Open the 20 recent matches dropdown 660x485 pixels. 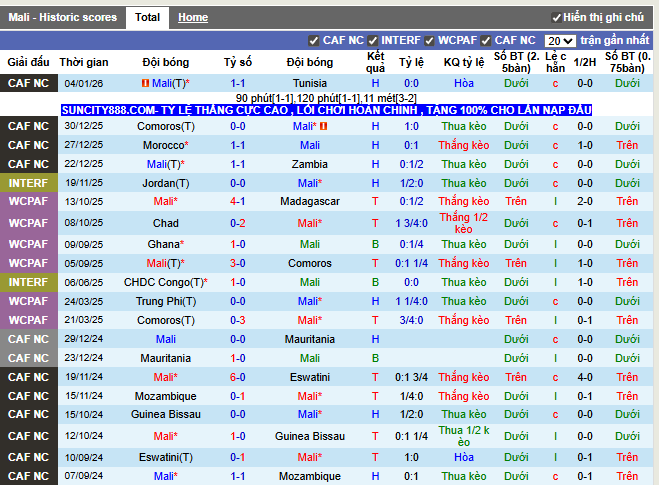tap(560, 41)
